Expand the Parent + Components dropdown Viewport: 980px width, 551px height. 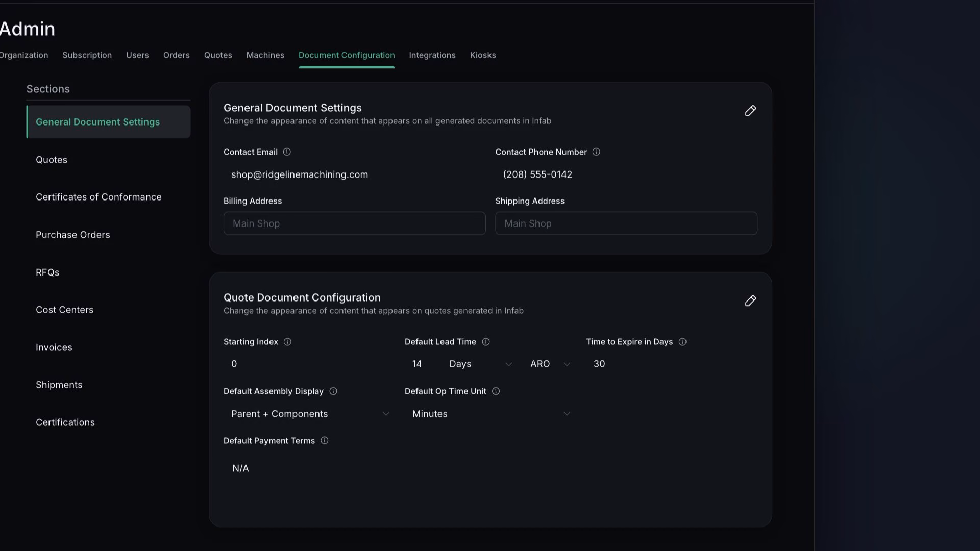310,414
